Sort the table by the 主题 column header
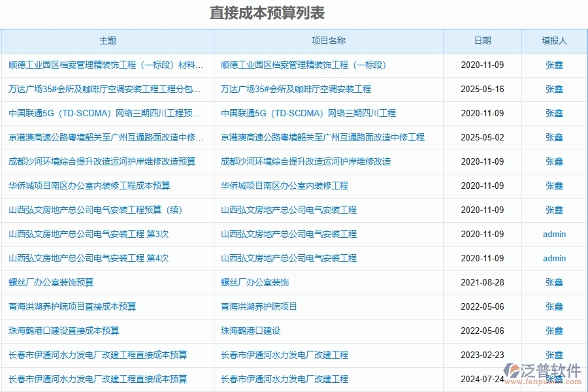Viewport: 588px width, 392px height. pyautogui.click(x=107, y=40)
